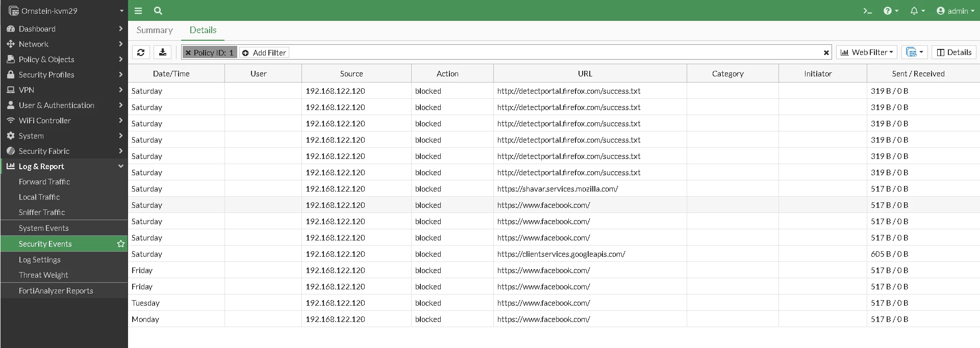Refresh the log list
This screenshot has width=980, height=348.
141,52
